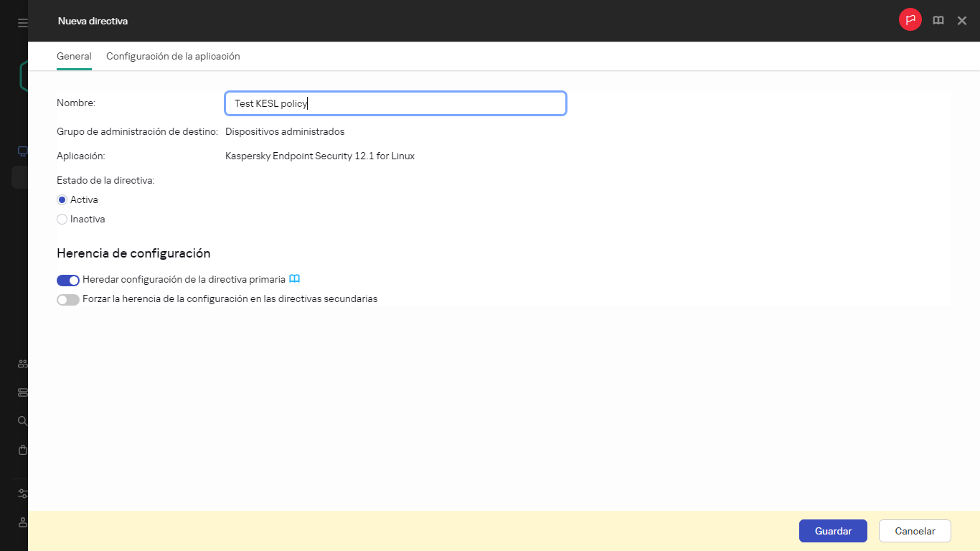Select the Inactiva policy status option
The width and height of the screenshot is (980, 551).
point(62,219)
